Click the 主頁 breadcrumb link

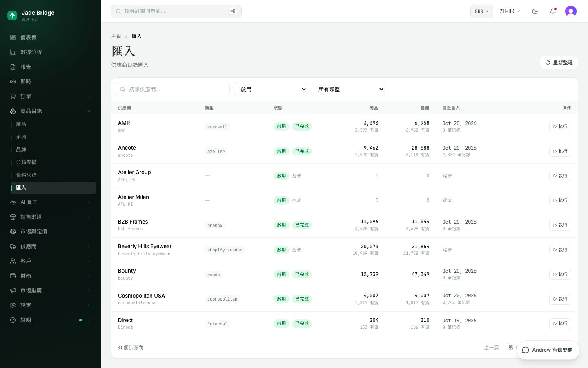pyautogui.click(x=116, y=36)
